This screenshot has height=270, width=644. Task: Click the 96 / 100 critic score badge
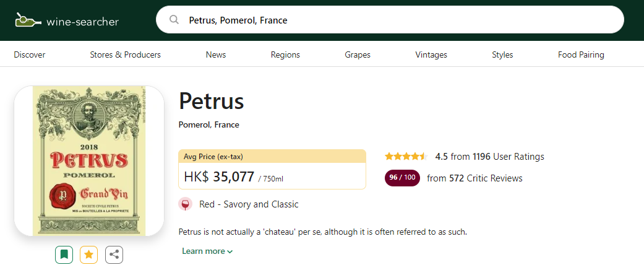(x=402, y=178)
